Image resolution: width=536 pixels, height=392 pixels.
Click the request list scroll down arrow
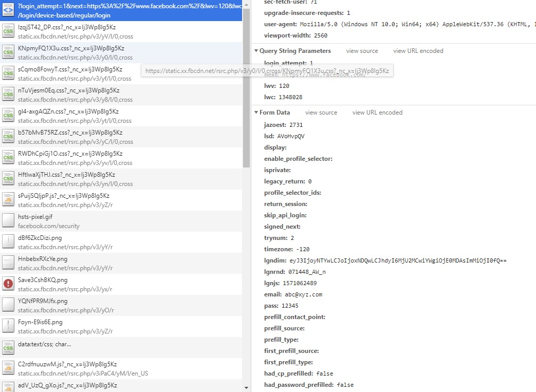(x=247, y=387)
